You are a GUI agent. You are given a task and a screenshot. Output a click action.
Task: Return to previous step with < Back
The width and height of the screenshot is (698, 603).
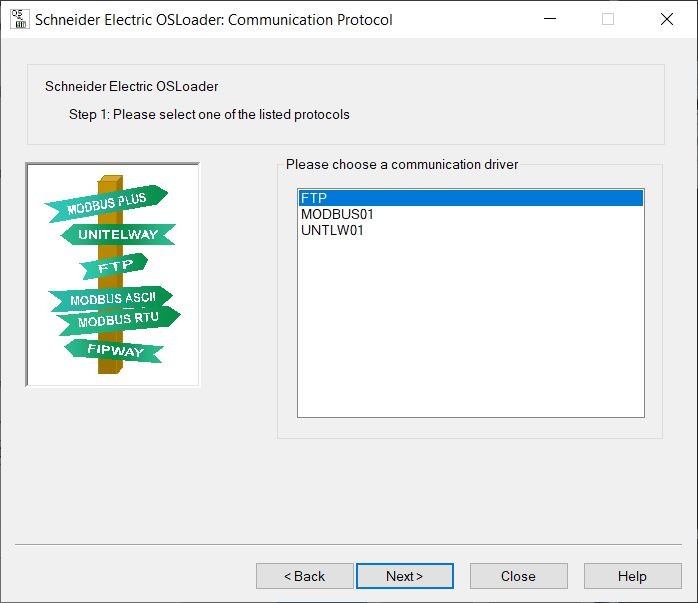[x=304, y=576]
